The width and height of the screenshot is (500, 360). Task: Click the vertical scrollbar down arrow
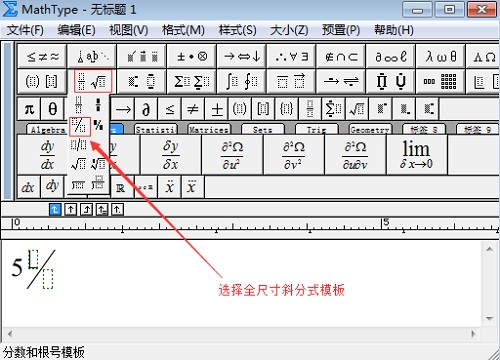point(489,319)
